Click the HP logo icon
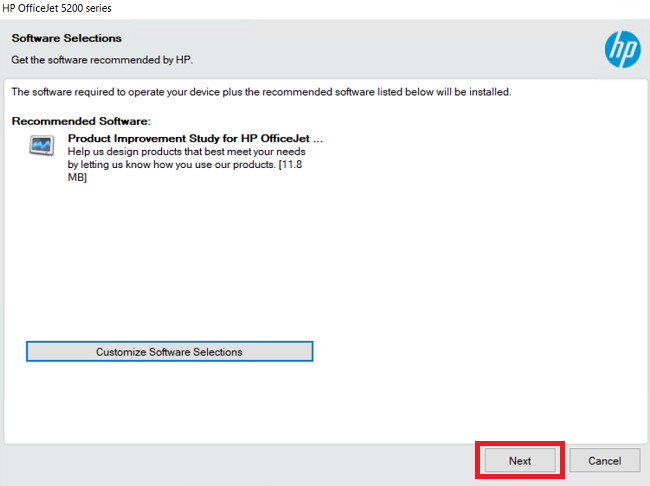The height and width of the screenshot is (486, 650). pos(623,49)
